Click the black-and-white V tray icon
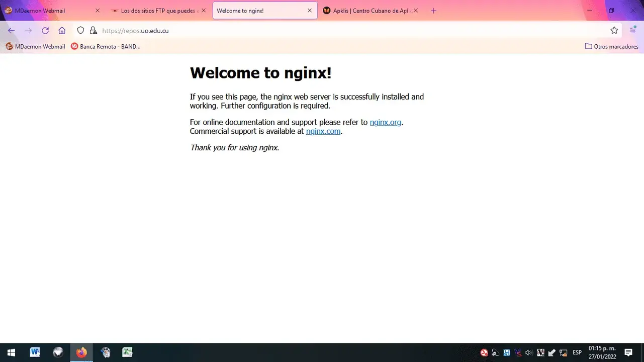The image size is (644, 362). [x=540, y=353]
